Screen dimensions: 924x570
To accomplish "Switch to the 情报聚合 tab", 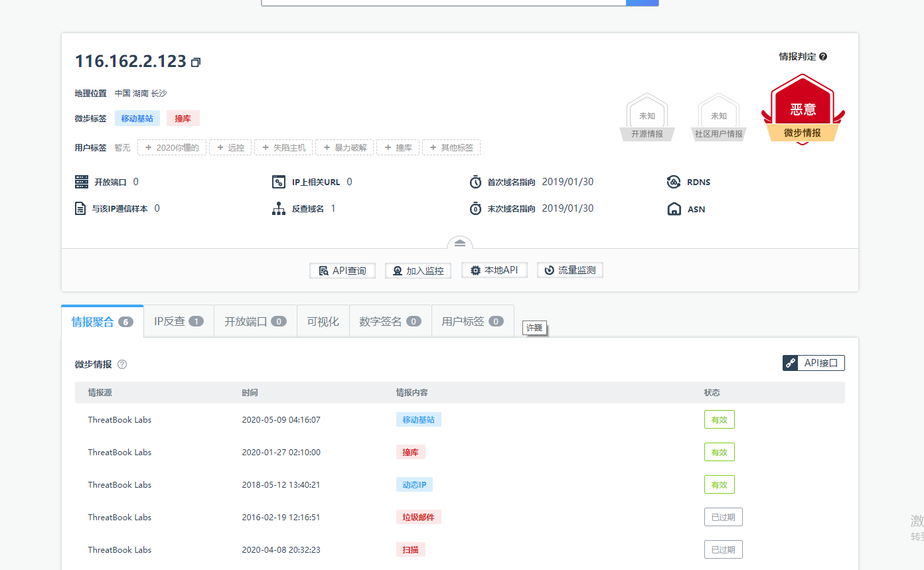I will pos(102,322).
